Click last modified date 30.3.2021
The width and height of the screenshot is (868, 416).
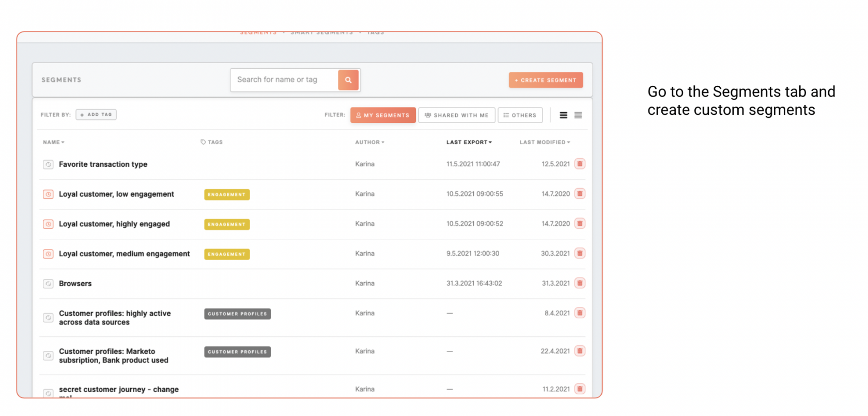click(555, 253)
